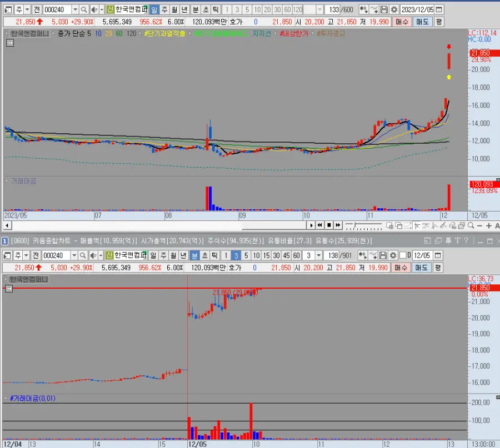500x448 pixels.
Task: Click 전 button in bottom chart
Action: [36, 255]
